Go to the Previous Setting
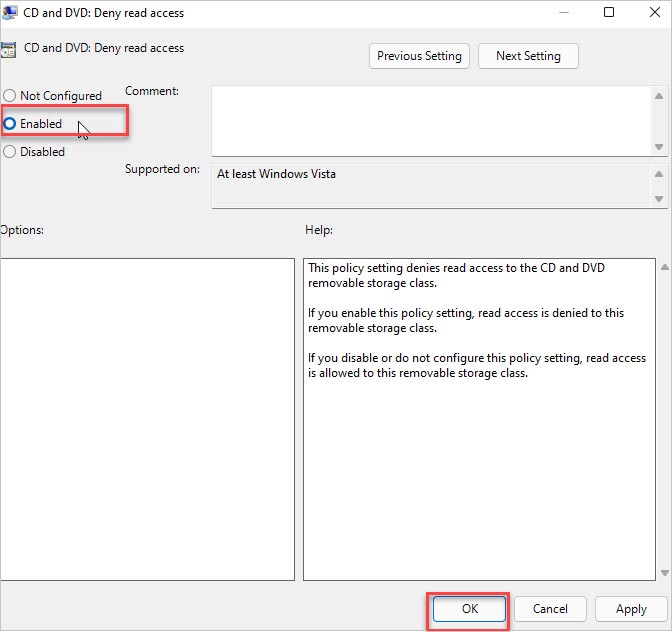 (x=419, y=56)
